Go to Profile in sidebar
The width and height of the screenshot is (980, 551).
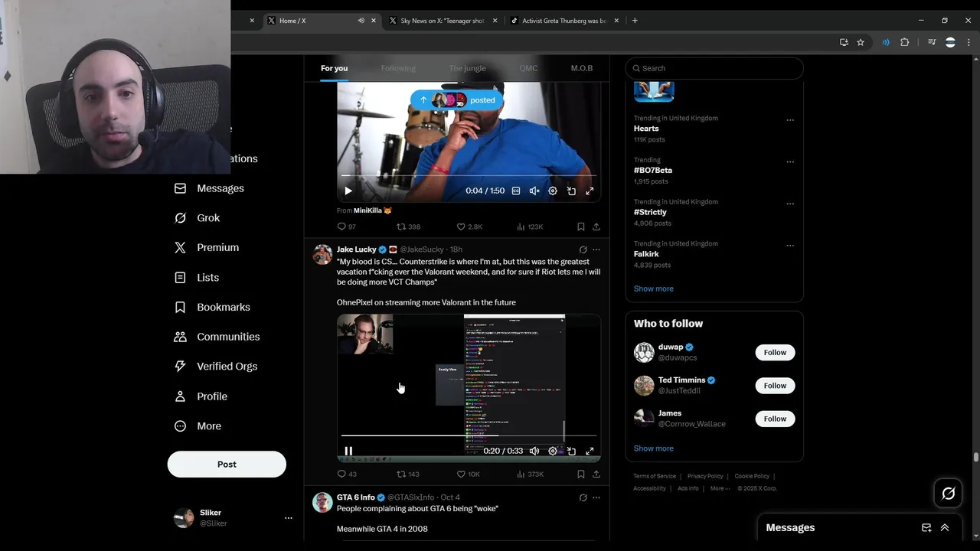click(201, 396)
